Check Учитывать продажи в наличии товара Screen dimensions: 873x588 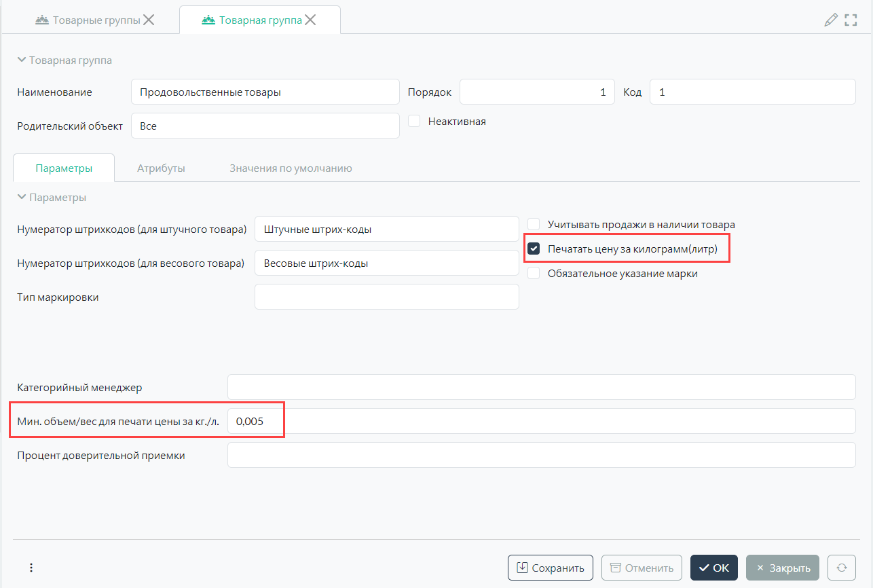[534, 224]
